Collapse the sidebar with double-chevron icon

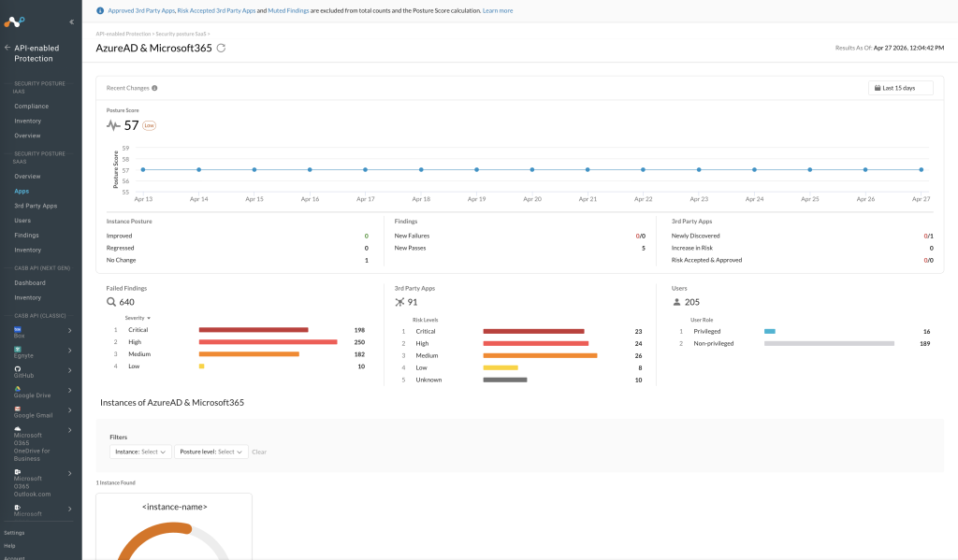point(71,22)
